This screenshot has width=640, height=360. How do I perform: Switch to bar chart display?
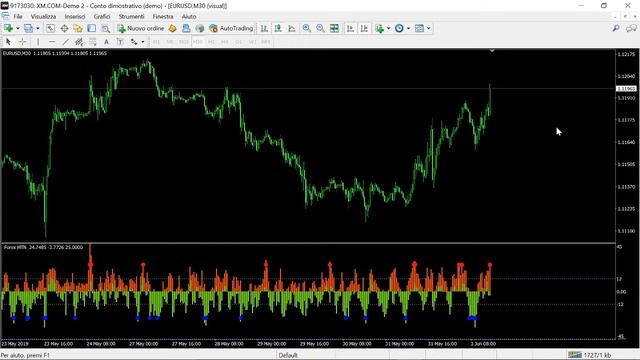pyautogui.click(x=264, y=28)
